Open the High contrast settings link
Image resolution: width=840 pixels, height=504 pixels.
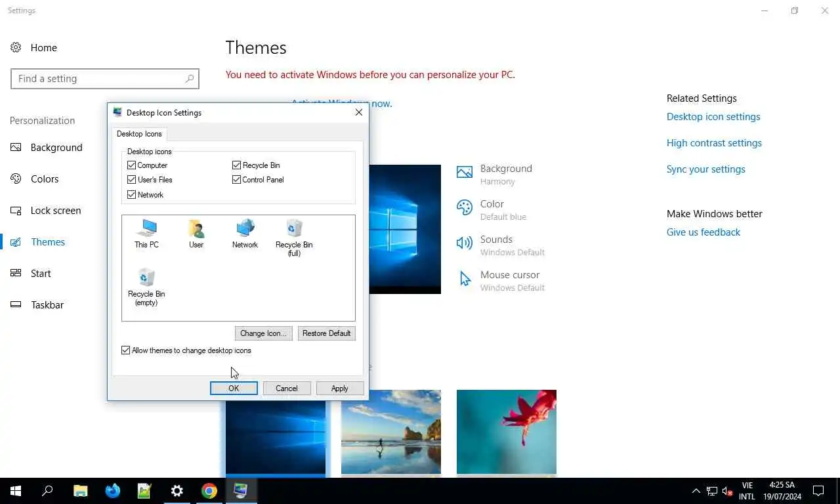tap(714, 143)
